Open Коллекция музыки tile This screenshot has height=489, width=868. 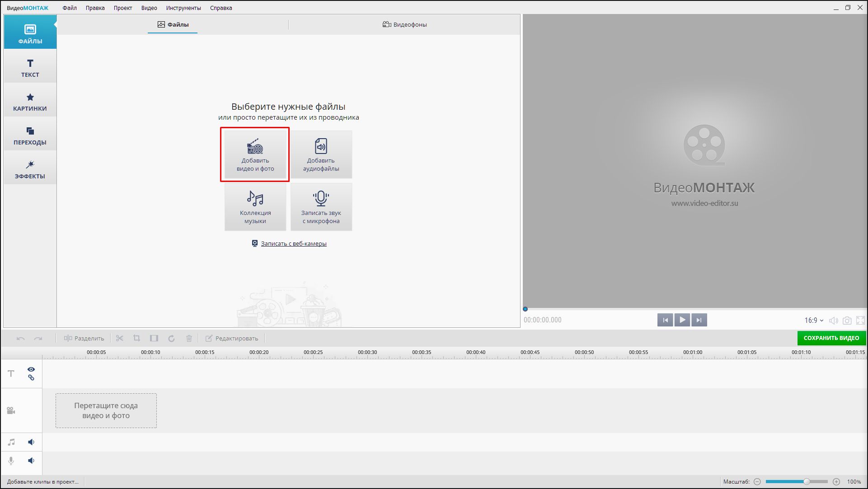255,207
